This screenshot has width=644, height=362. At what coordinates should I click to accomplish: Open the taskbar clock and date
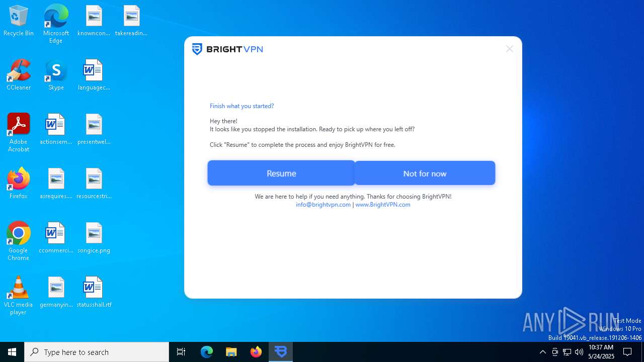[x=601, y=352]
